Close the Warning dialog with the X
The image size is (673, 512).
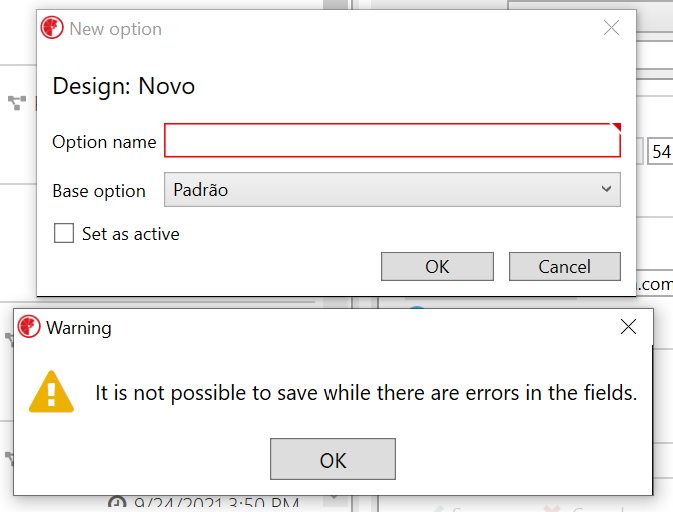click(x=628, y=327)
